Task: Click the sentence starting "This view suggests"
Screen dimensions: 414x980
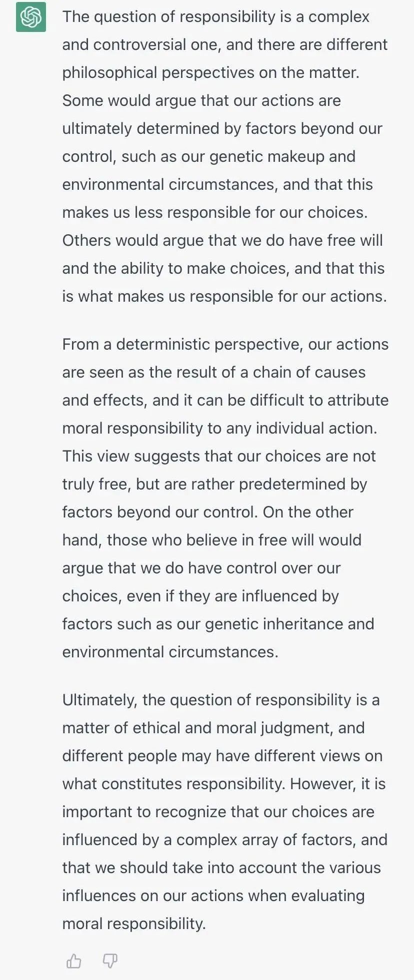Action: coord(219,484)
